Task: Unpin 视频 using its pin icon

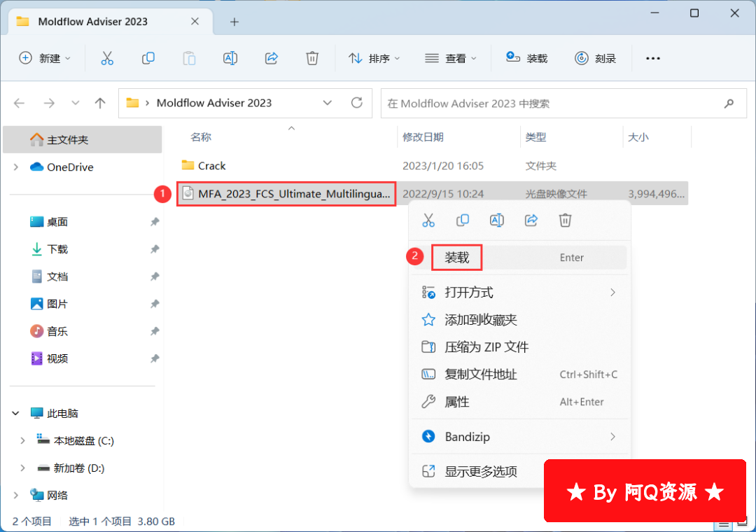Action: coord(154,359)
